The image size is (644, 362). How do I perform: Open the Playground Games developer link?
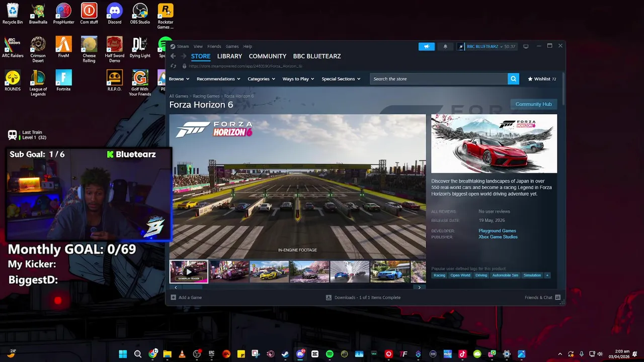pyautogui.click(x=497, y=231)
